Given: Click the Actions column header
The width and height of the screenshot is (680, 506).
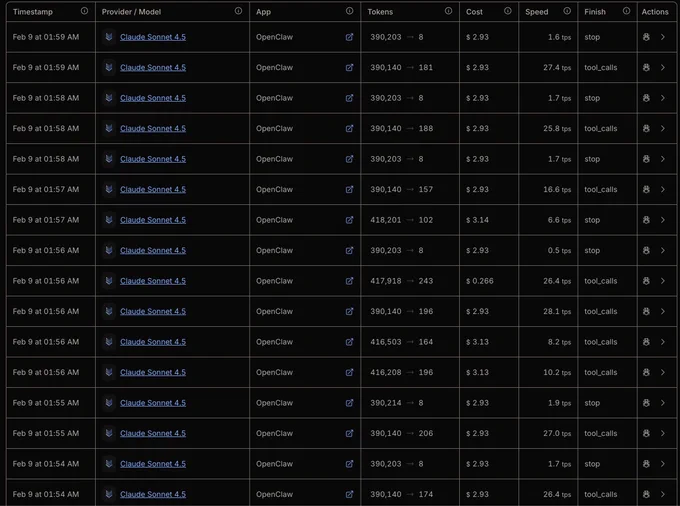Looking at the screenshot, I should [x=655, y=12].
